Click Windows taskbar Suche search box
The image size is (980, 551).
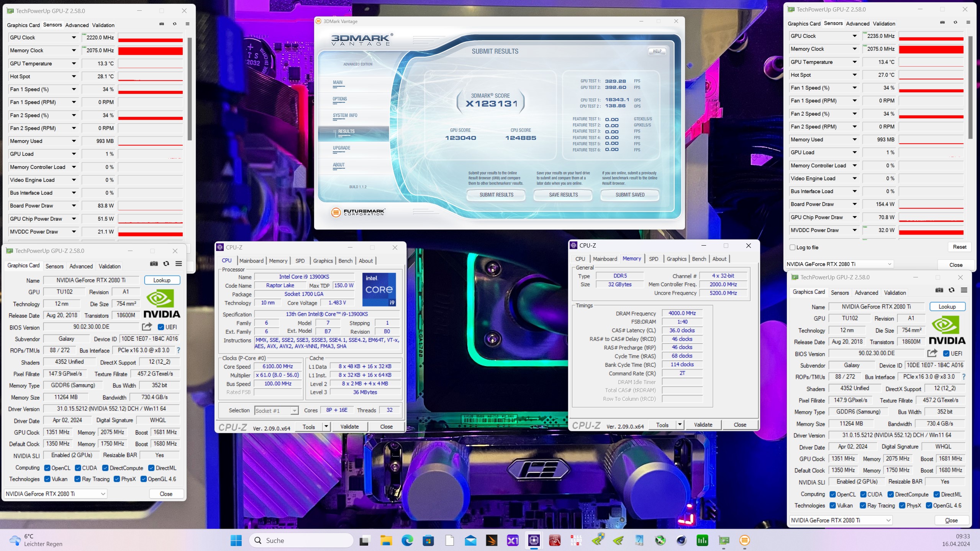click(x=301, y=540)
